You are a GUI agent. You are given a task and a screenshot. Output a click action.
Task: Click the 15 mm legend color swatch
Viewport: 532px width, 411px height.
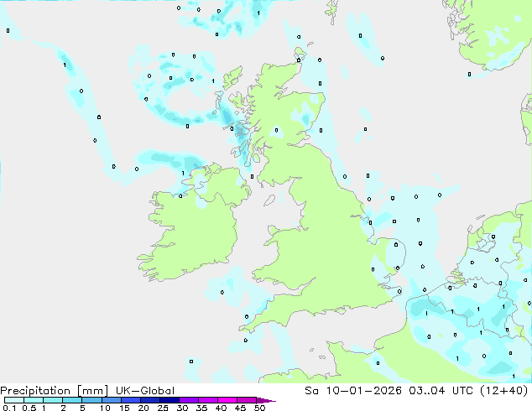point(130,400)
